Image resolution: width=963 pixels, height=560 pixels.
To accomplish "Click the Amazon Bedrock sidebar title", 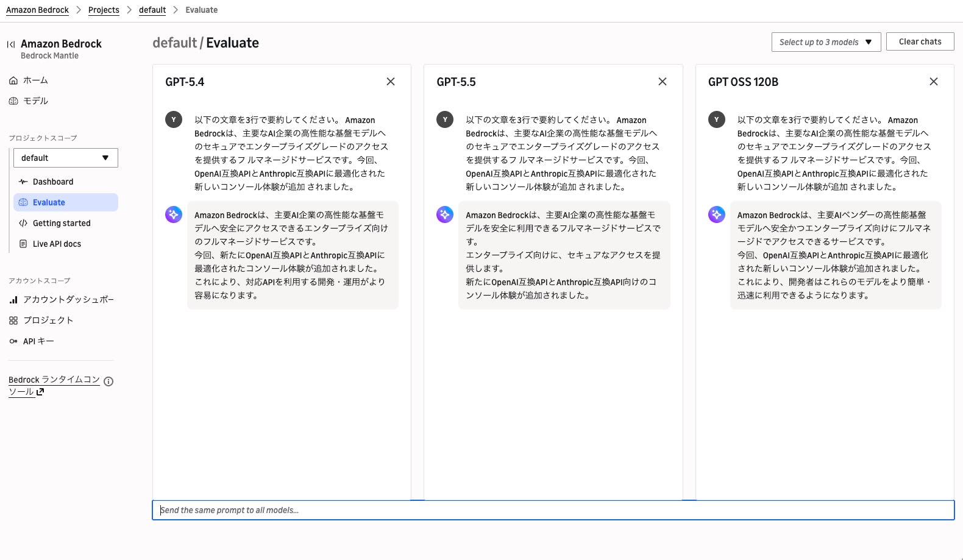I will click(x=61, y=44).
